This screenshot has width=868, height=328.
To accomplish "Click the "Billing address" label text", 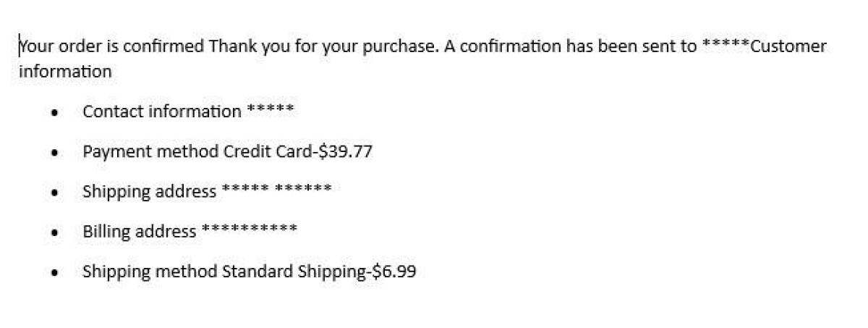I will tap(139, 232).
